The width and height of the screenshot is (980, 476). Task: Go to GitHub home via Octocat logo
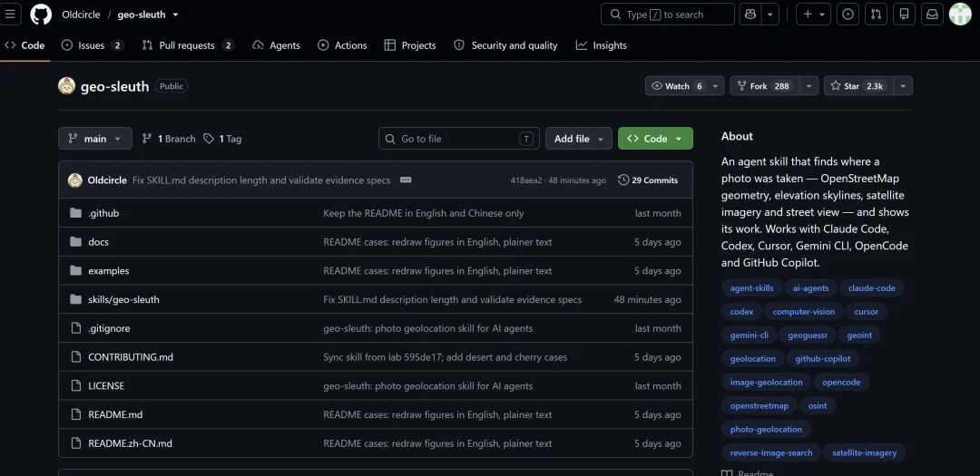(41, 14)
